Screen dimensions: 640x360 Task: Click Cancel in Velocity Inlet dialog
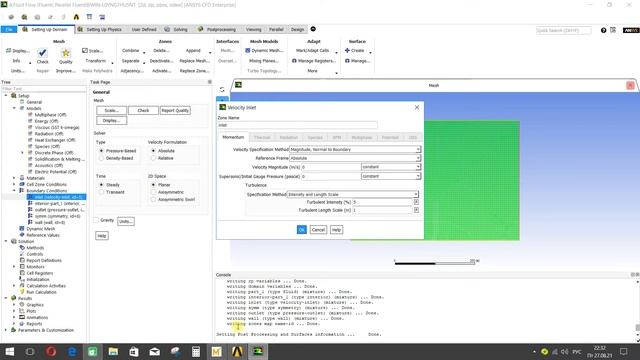point(318,230)
